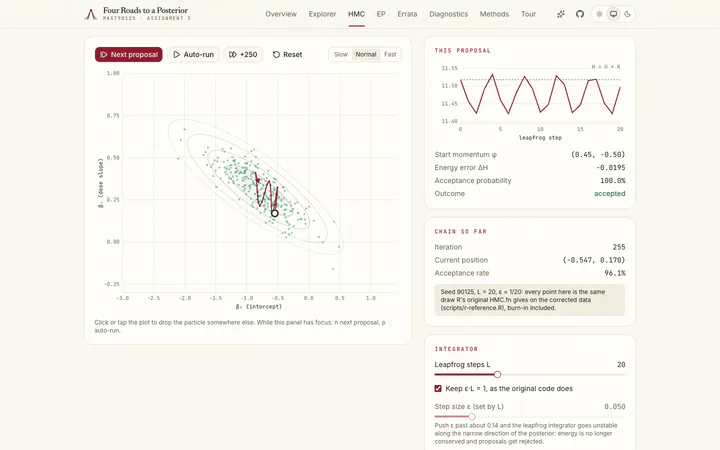Set animation speed to Normal

click(366, 54)
